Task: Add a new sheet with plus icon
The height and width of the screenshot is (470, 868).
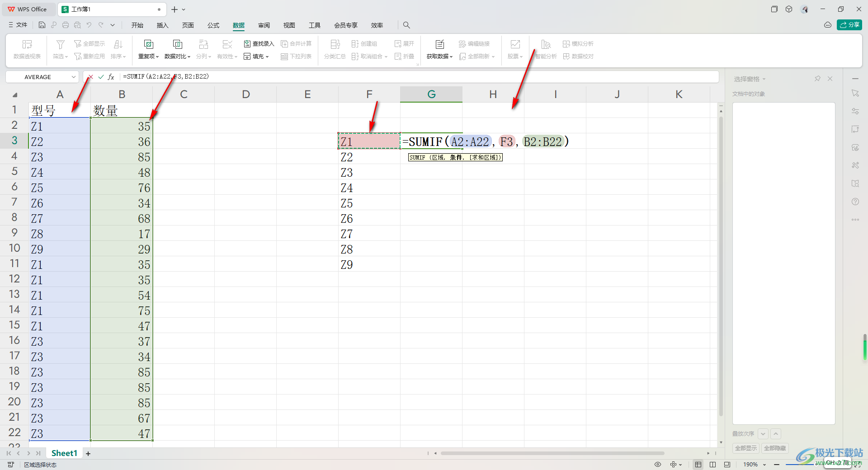Action: pyautogui.click(x=88, y=453)
